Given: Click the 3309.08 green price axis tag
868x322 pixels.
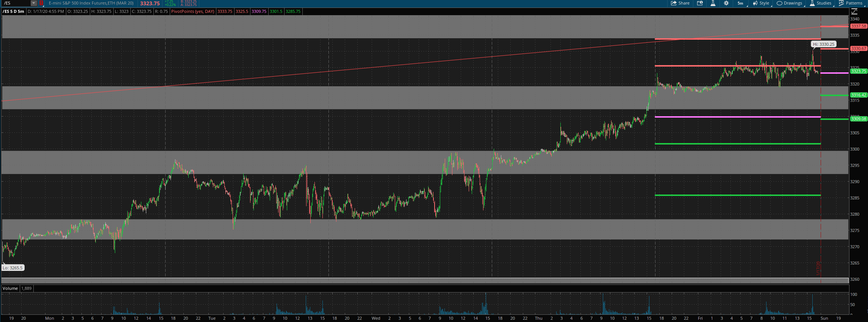Looking at the screenshot, I should (859, 119).
